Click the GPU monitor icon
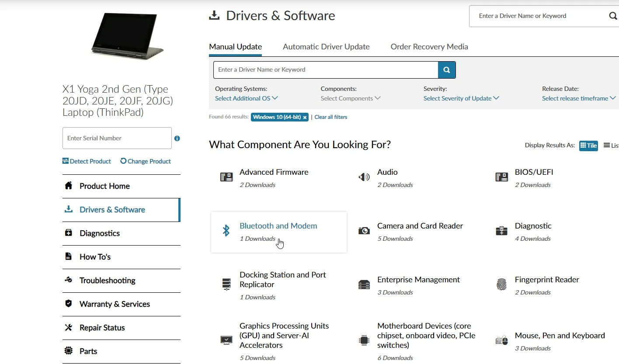This screenshot has height=364, width=619. (x=226, y=340)
